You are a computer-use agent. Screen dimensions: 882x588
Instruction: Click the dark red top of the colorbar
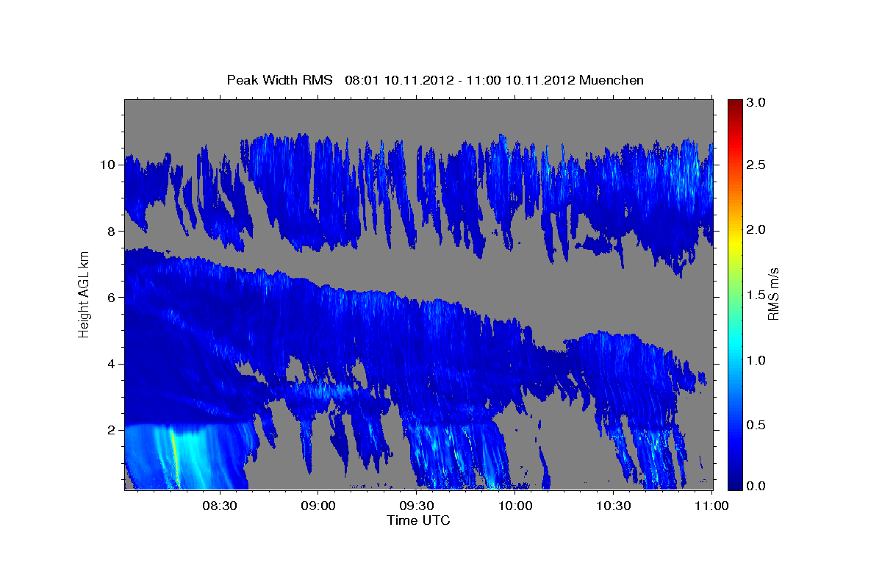pos(735,104)
